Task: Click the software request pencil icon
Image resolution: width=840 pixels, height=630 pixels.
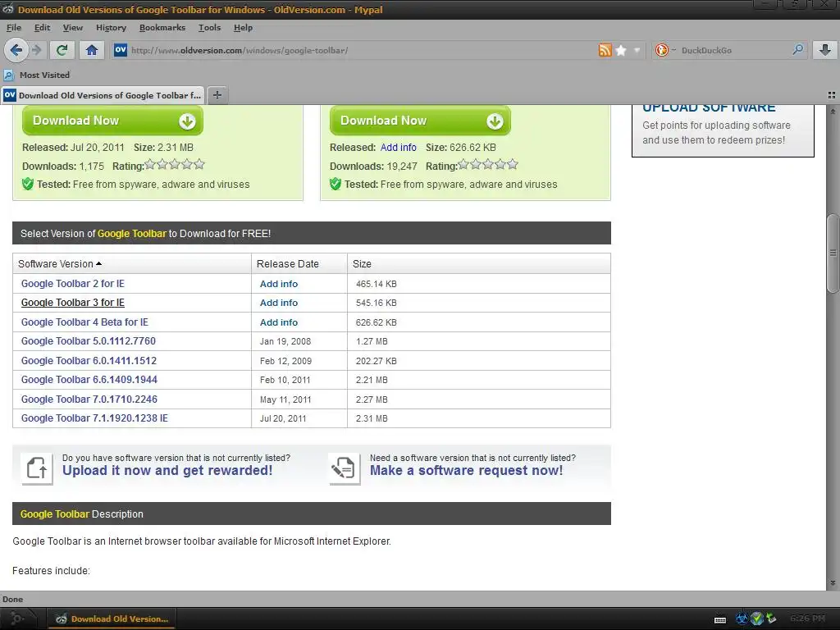Action: [344, 468]
